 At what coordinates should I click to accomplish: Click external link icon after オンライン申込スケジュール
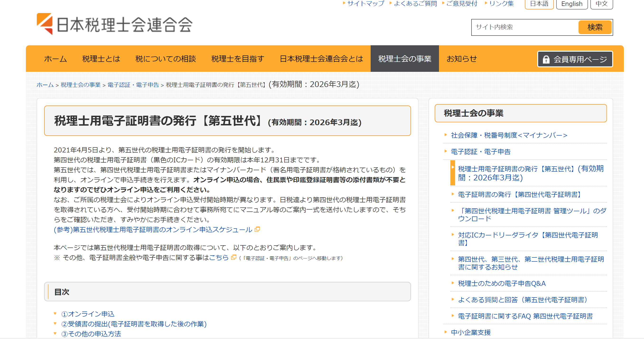257,229
